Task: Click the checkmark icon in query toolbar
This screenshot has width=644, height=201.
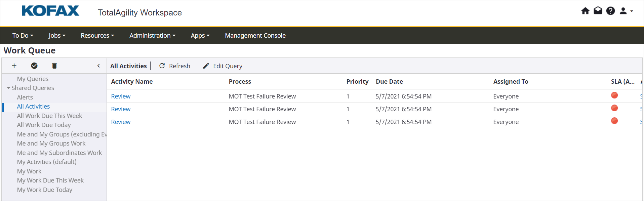Action: (34, 66)
